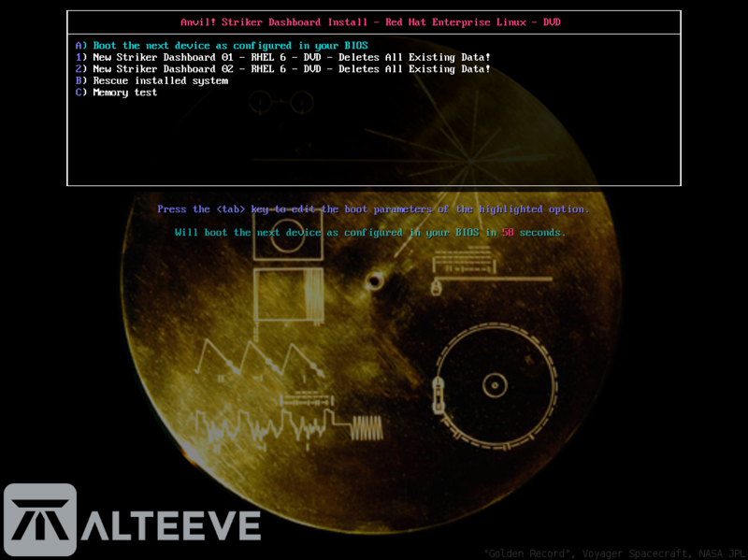Click the 'Press the <tab> key' hint text
Image resolution: width=748 pixels, height=560 pixels.
[x=373, y=209]
